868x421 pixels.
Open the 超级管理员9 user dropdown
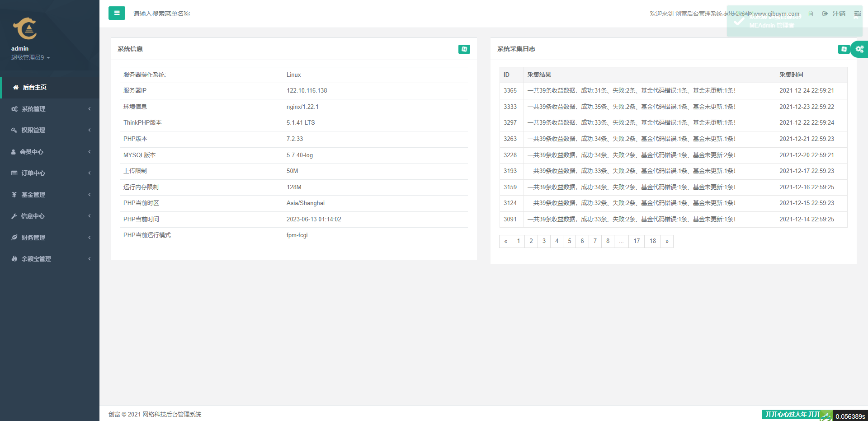pos(31,57)
